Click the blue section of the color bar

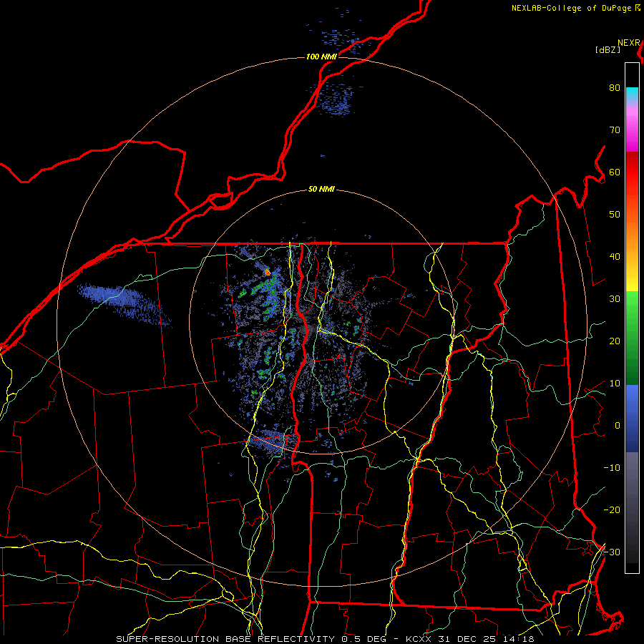click(x=632, y=418)
